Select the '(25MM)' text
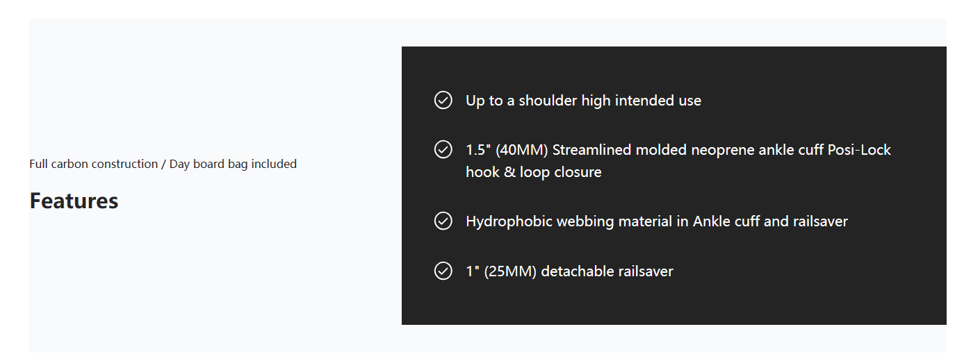This screenshot has width=980, height=354. 510,271
